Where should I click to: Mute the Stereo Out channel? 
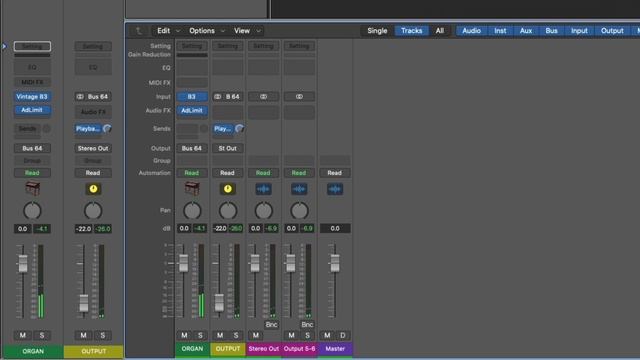(256, 335)
